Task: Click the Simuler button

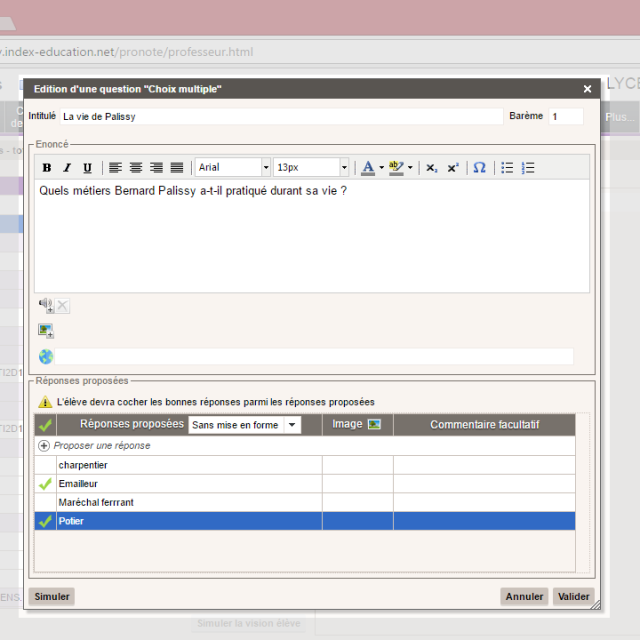Action: [x=52, y=597]
